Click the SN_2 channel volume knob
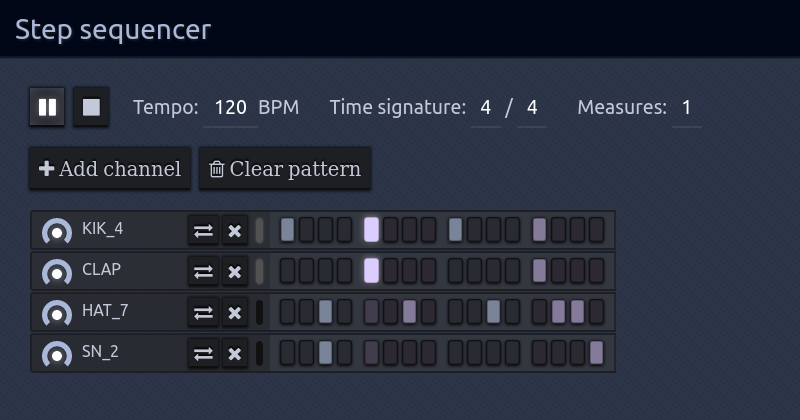Screen dimensions: 800x420 pos(57,354)
